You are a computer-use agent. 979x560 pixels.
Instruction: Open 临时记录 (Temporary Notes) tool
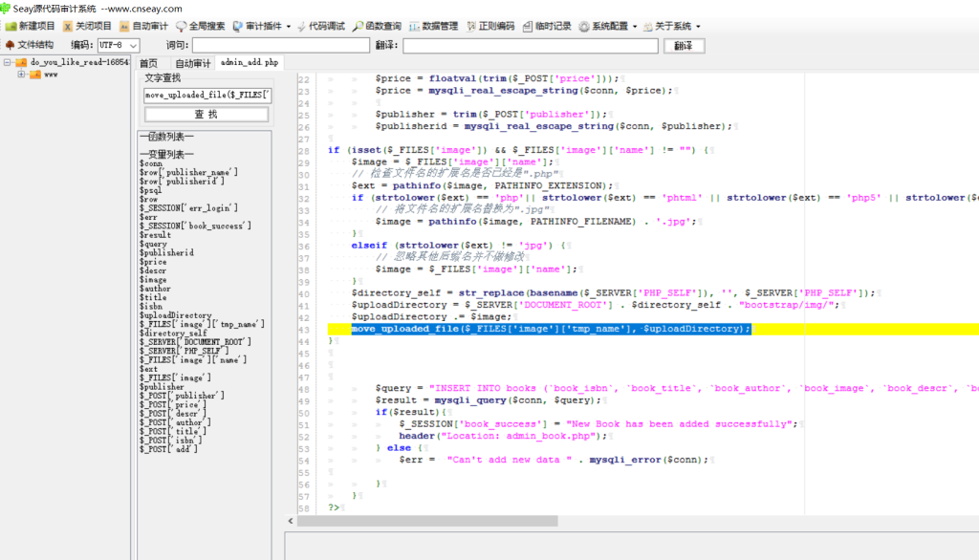pyautogui.click(x=528, y=26)
